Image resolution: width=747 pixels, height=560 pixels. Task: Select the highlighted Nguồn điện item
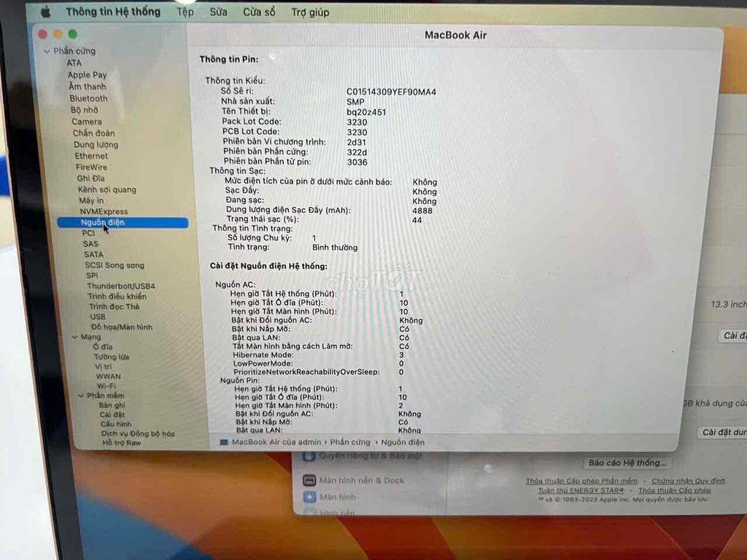pyautogui.click(x=123, y=222)
